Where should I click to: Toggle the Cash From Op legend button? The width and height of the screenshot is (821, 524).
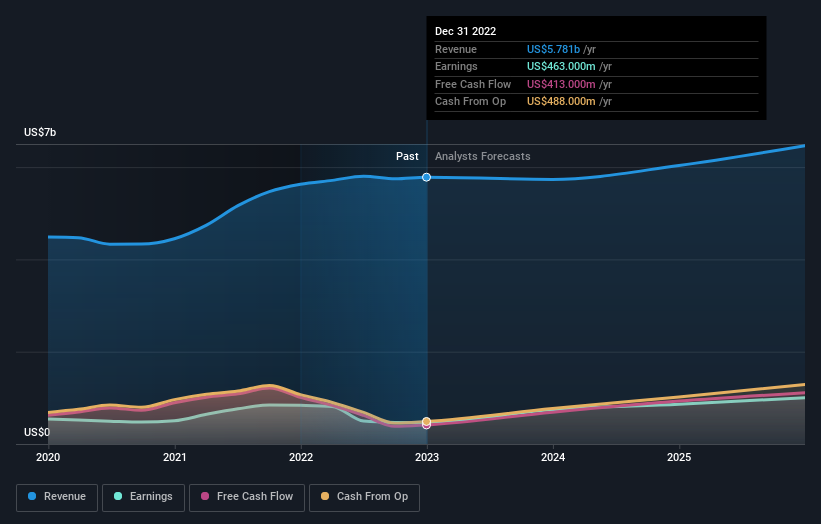click(x=364, y=497)
